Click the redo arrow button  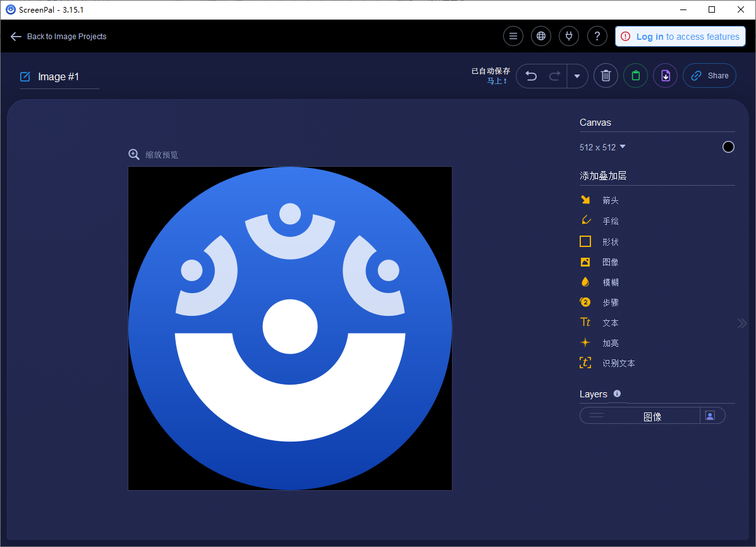click(554, 76)
